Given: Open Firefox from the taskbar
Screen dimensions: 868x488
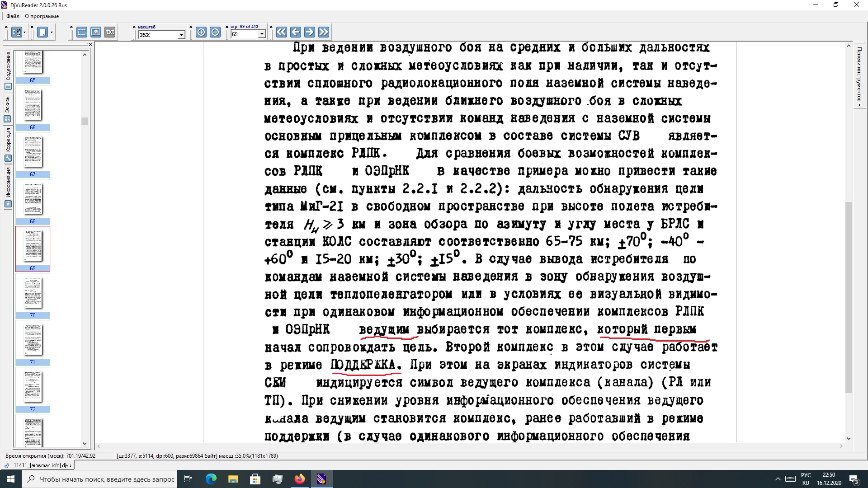Looking at the screenshot, I should click(x=300, y=479).
